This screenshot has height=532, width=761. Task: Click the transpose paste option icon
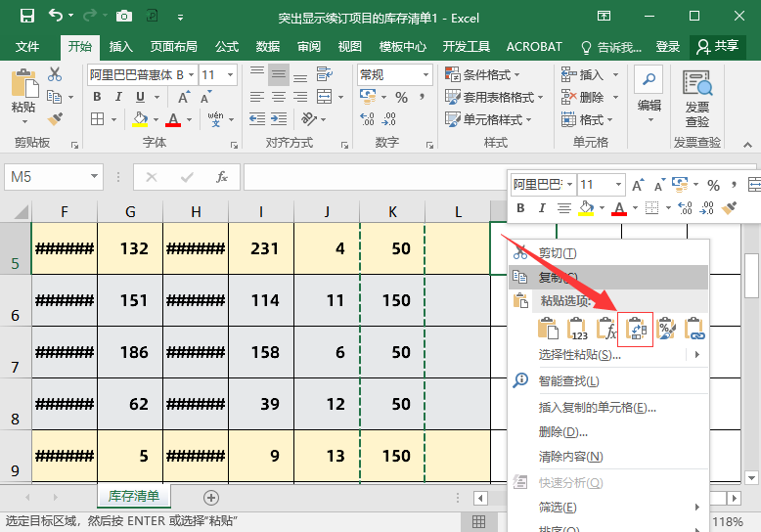point(636,329)
